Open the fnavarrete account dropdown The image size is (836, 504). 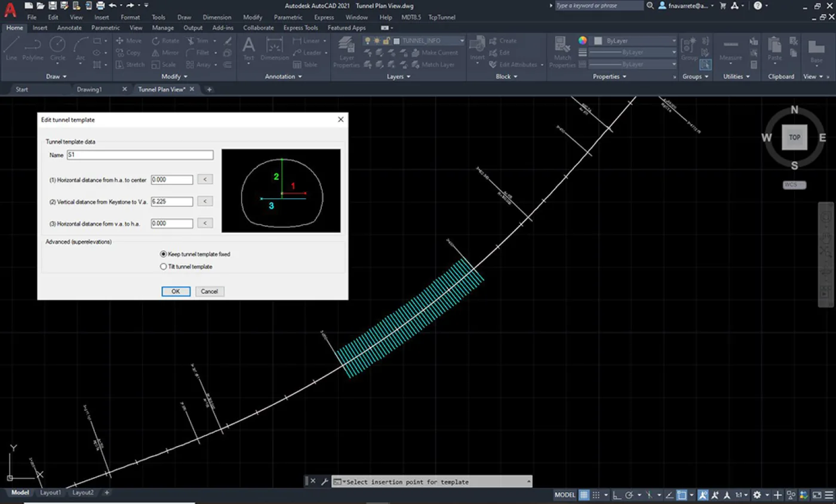click(686, 5)
